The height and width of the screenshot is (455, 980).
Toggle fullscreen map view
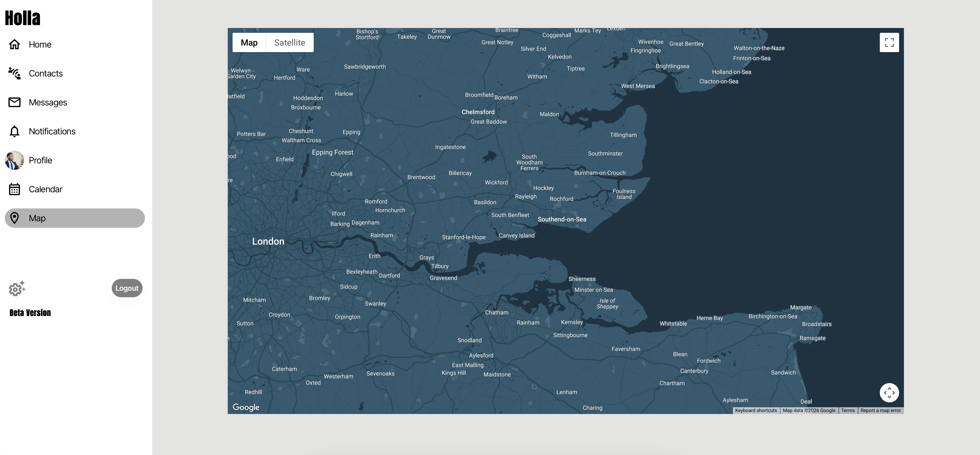(889, 42)
